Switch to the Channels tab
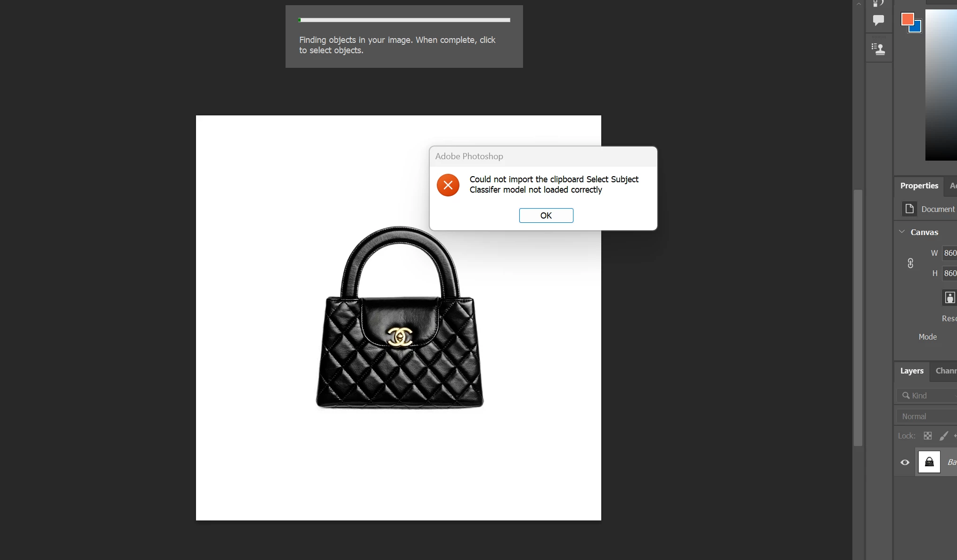This screenshot has width=957, height=560. click(946, 371)
